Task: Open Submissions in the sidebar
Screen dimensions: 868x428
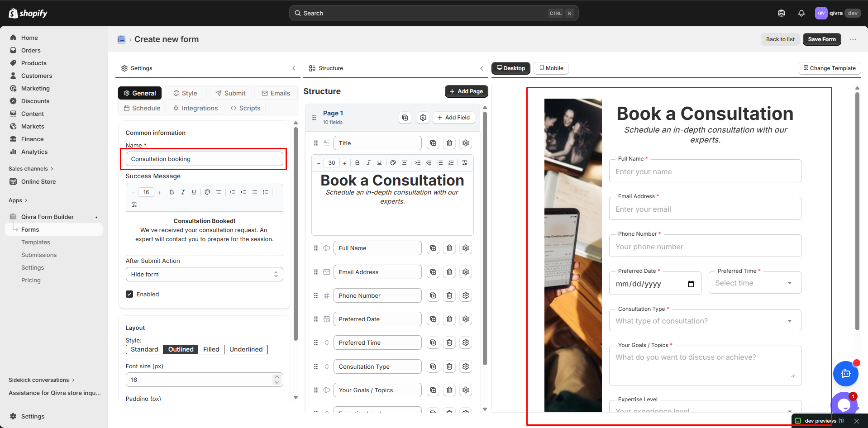Action: click(x=39, y=255)
